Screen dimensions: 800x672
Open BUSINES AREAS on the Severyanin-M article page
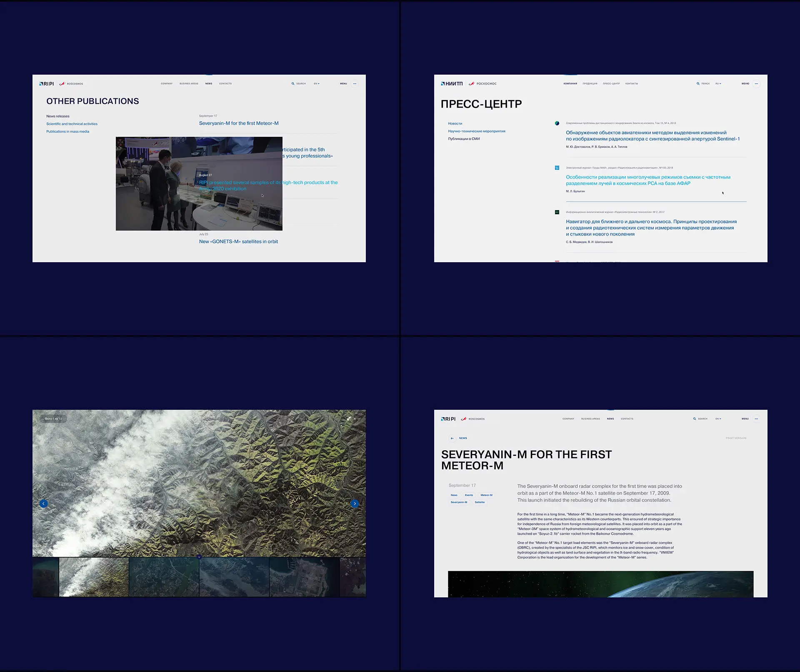tap(590, 419)
